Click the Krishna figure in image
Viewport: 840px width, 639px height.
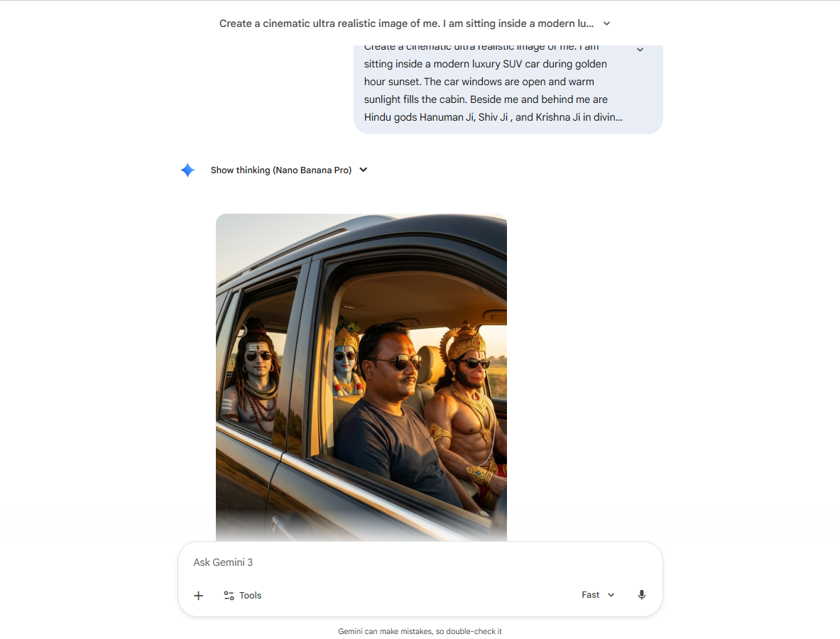[x=347, y=359]
